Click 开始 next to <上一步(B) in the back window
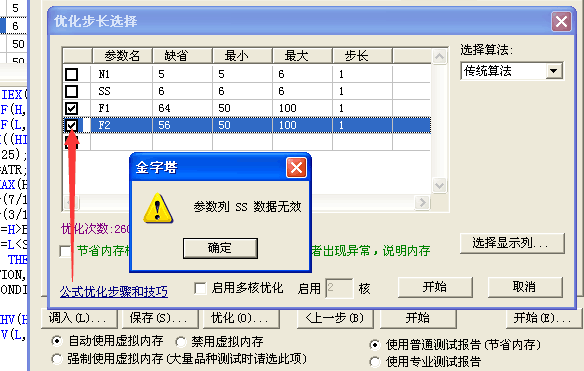This screenshot has width=584, height=371. click(x=418, y=318)
